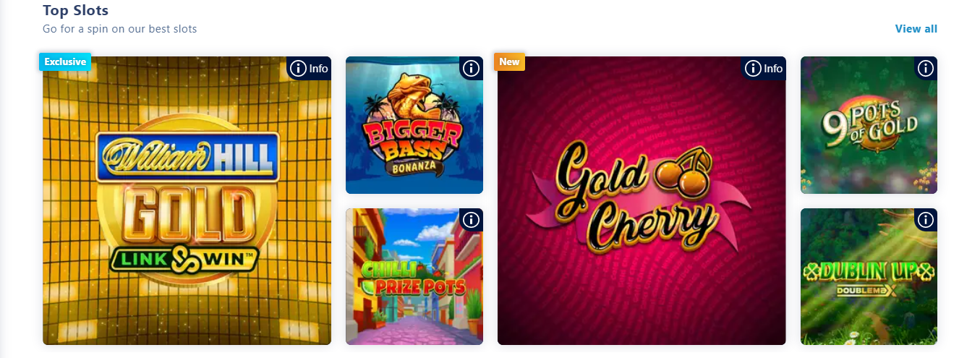Click info icon on 9 Pots of Gold
The height and width of the screenshot is (358, 980).
[926, 69]
